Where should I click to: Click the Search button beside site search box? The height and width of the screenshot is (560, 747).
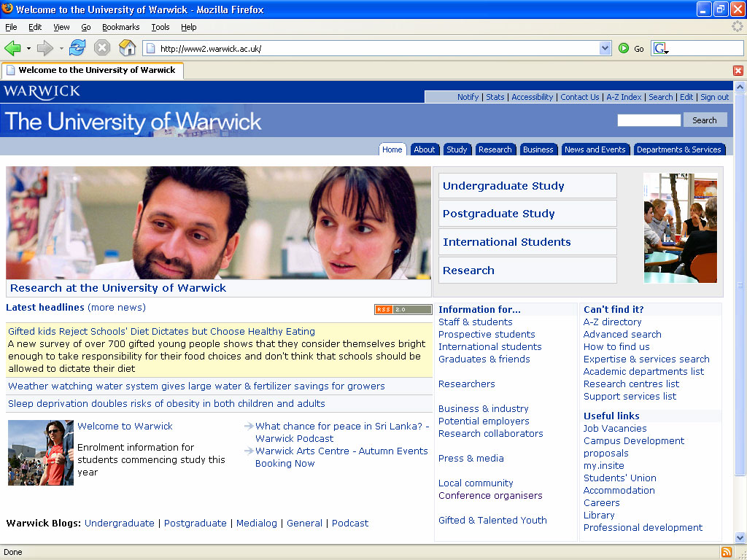pos(704,120)
